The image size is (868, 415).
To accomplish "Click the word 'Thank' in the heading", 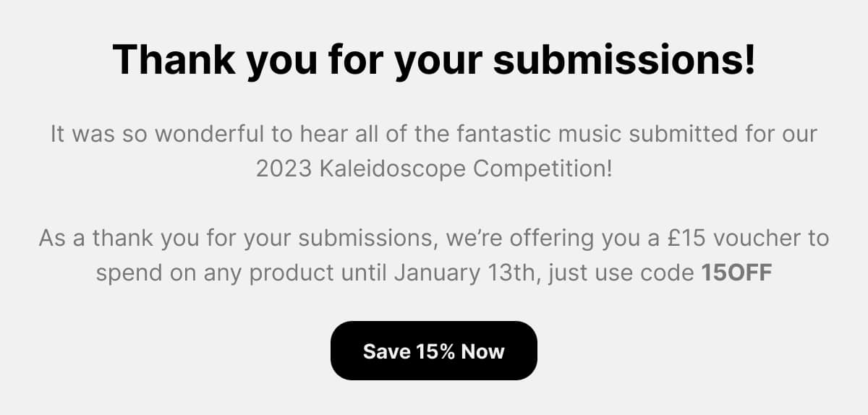I will (174, 61).
